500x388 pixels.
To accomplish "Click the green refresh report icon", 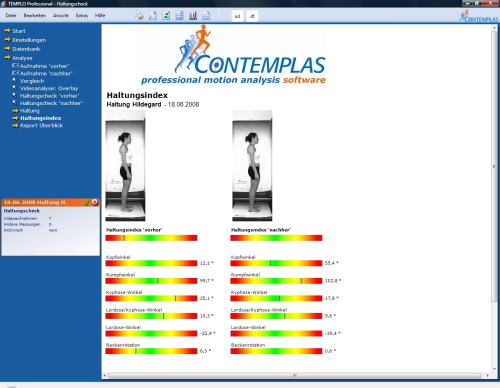I will (x=166, y=15).
